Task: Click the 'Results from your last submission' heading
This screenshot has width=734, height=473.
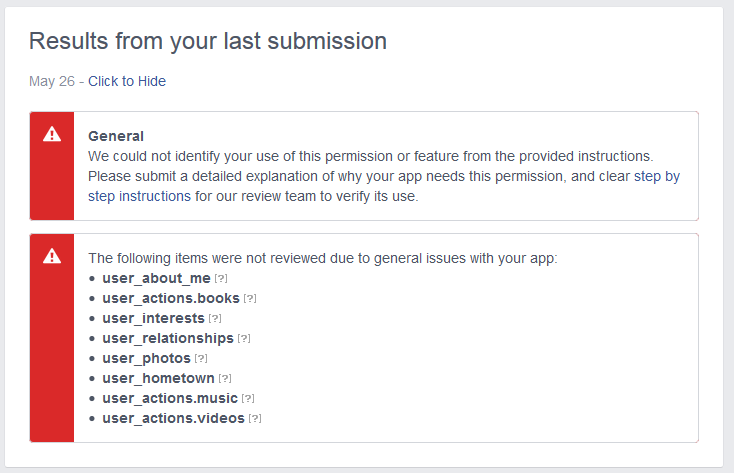Action: click(207, 41)
